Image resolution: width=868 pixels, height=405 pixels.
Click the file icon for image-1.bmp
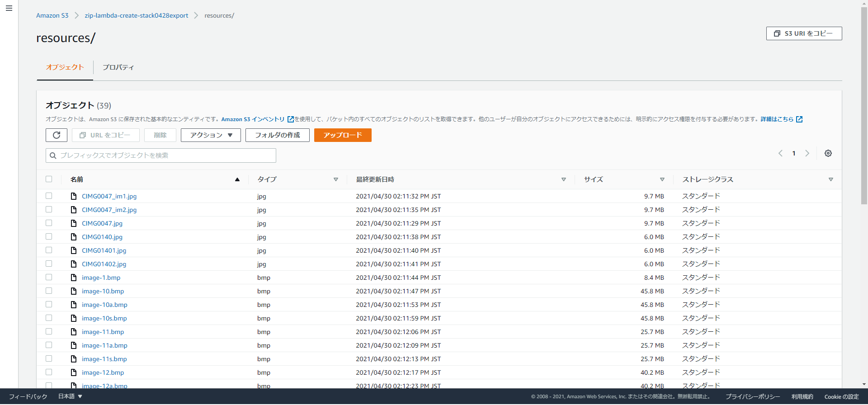(x=74, y=278)
